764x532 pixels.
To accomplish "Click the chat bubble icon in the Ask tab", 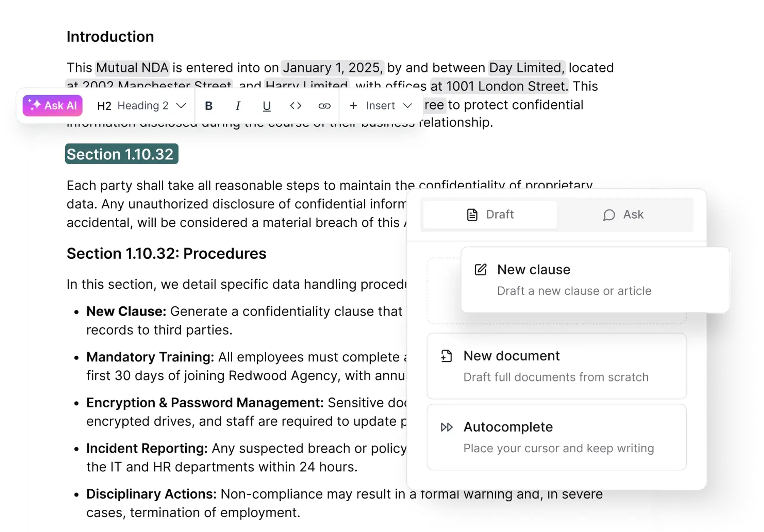I will point(610,215).
